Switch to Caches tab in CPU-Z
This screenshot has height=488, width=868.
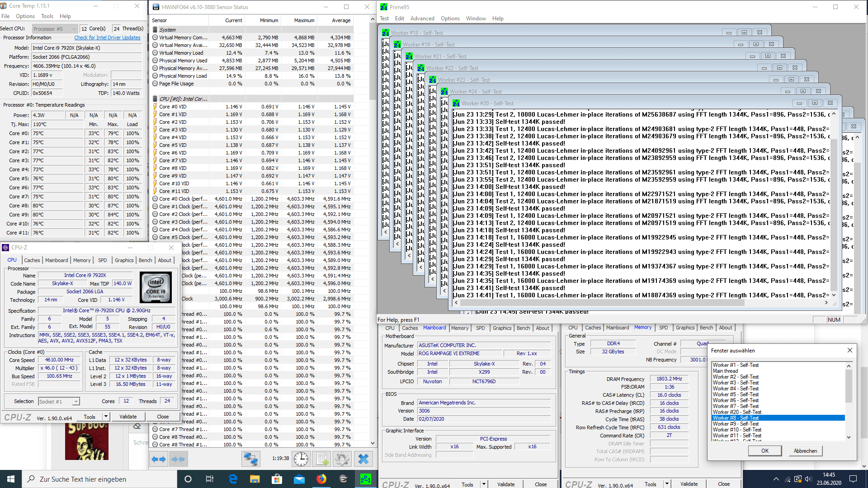[32, 260]
